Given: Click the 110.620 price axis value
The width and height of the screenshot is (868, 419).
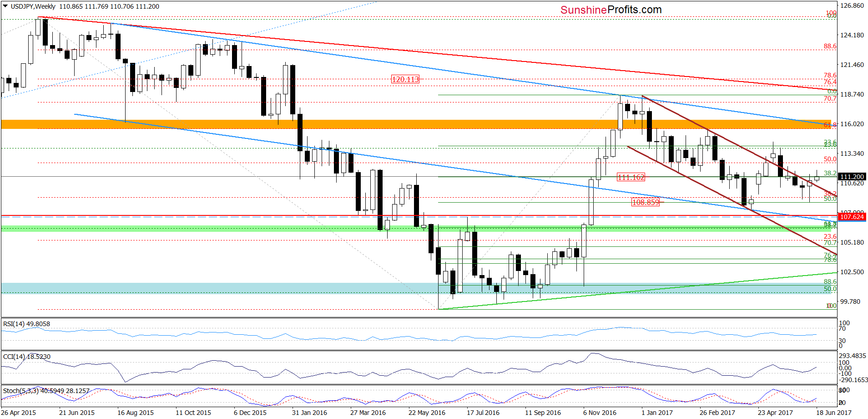Looking at the screenshot, I should click(x=852, y=183).
